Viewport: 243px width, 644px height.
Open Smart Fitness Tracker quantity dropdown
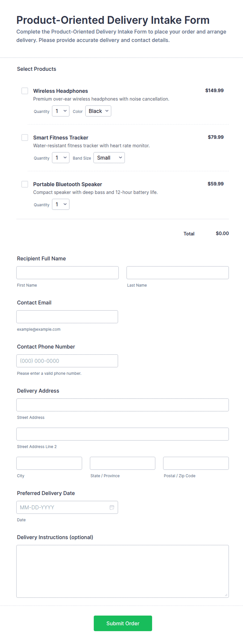pos(61,158)
